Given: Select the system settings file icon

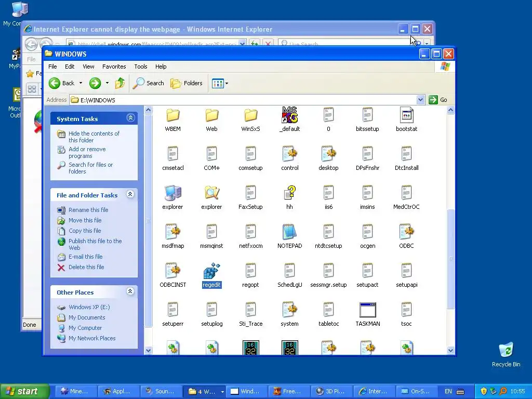Looking at the screenshot, I should [x=289, y=310].
